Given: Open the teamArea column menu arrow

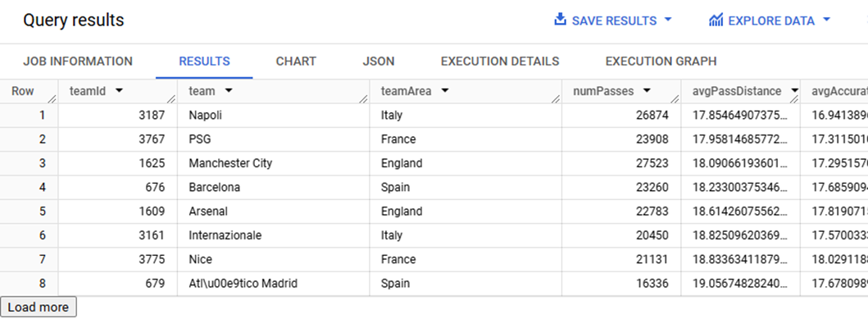Looking at the screenshot, I should 444,92.
